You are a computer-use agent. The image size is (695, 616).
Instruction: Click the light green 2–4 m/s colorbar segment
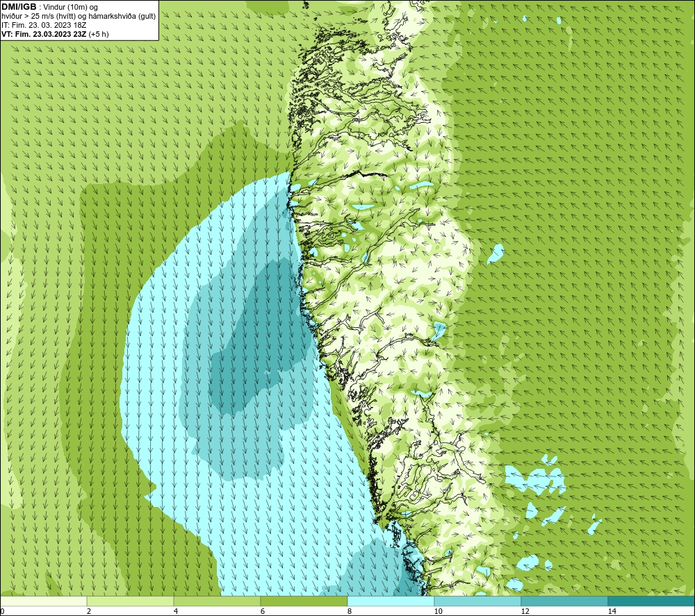click(131, 601)
